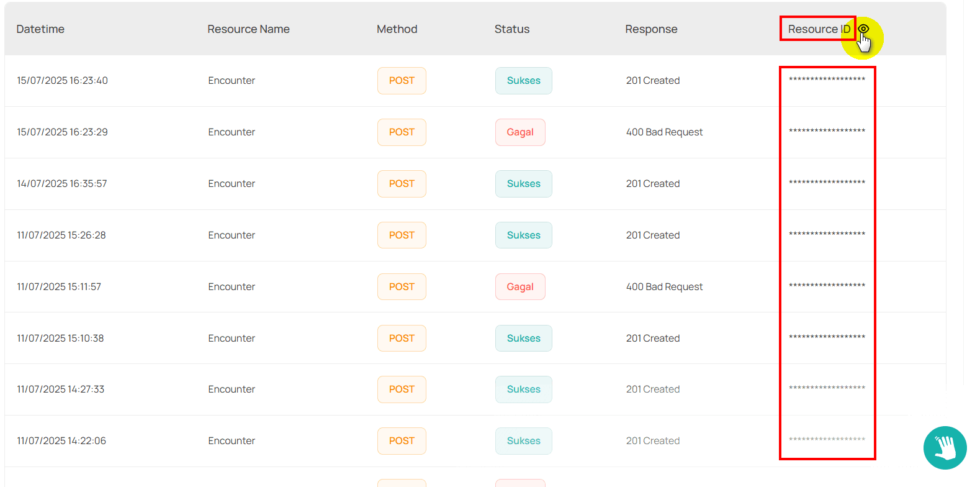Select 201 Created response for 15/07/2025 16:23:40
This screenshot has height=487, width=980.
point(653,81)
